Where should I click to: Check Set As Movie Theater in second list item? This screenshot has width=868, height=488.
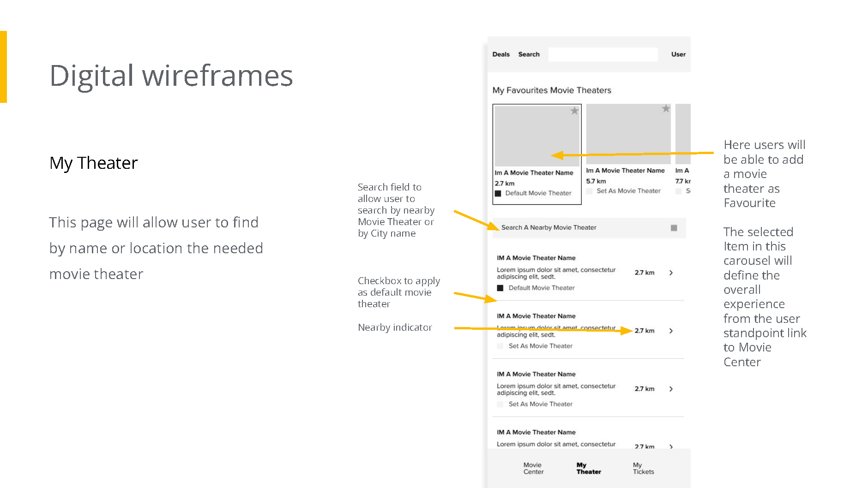500,346
